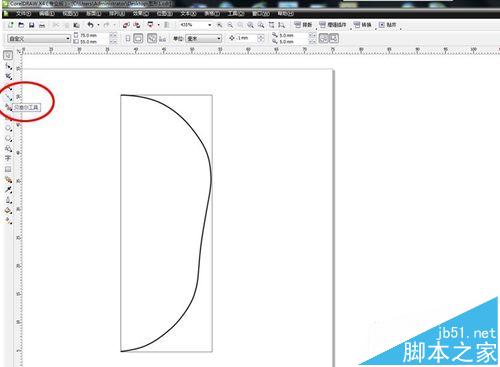Paste from clipboard icon
Image resolution: width=500 pixels, height=367 pixels.
(76, 25)
